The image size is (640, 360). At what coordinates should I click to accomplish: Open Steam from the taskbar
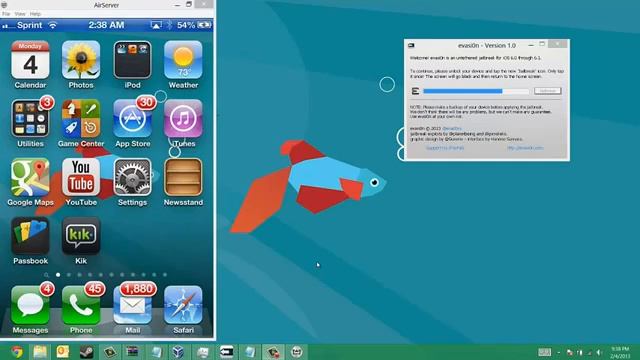86,352
